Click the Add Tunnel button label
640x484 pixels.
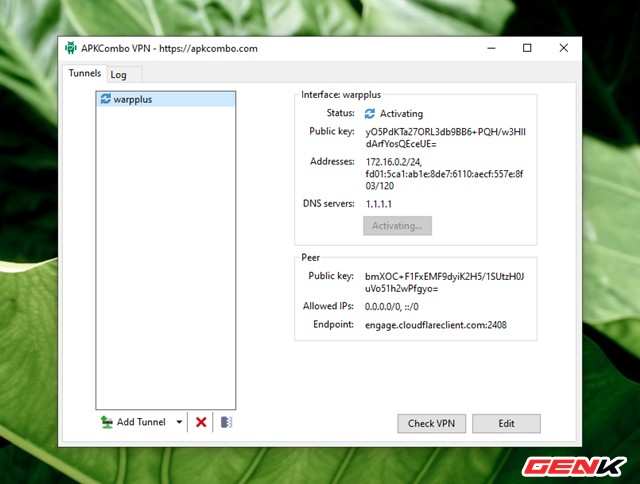(141, 422)
